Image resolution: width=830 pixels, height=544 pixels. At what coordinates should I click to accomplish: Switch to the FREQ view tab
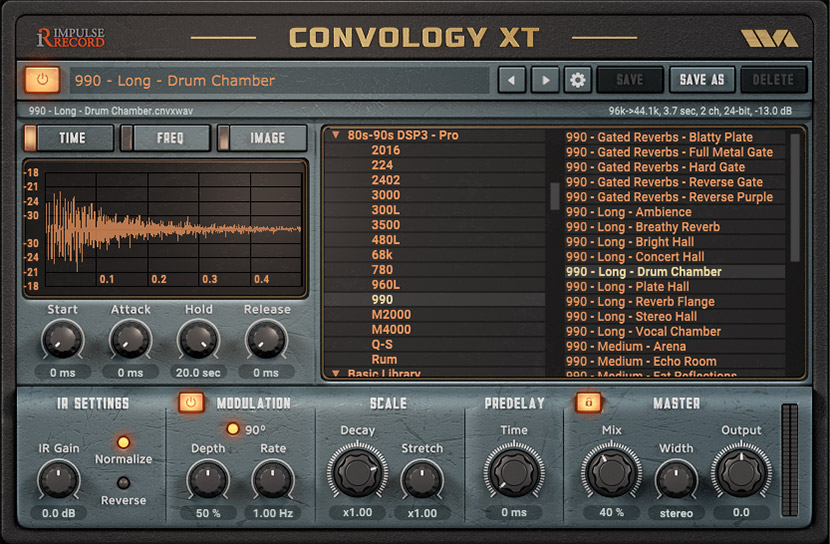[x=166, y=138]
